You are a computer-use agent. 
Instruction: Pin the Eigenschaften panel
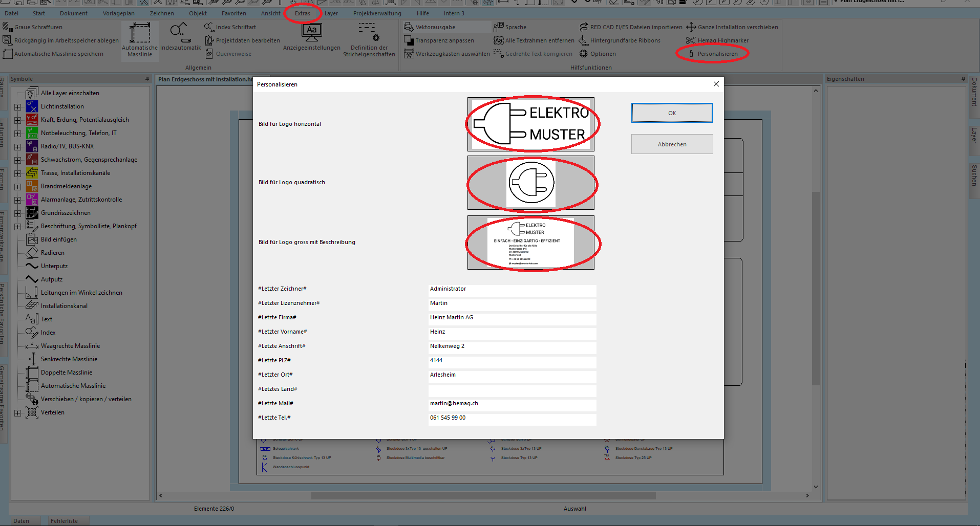click(x=963, y=79)
